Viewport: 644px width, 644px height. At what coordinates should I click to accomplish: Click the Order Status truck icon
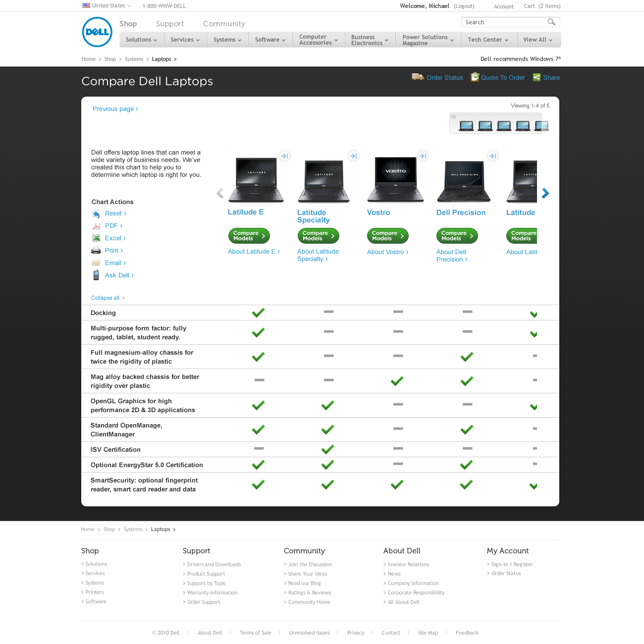[x=418, y=77]
